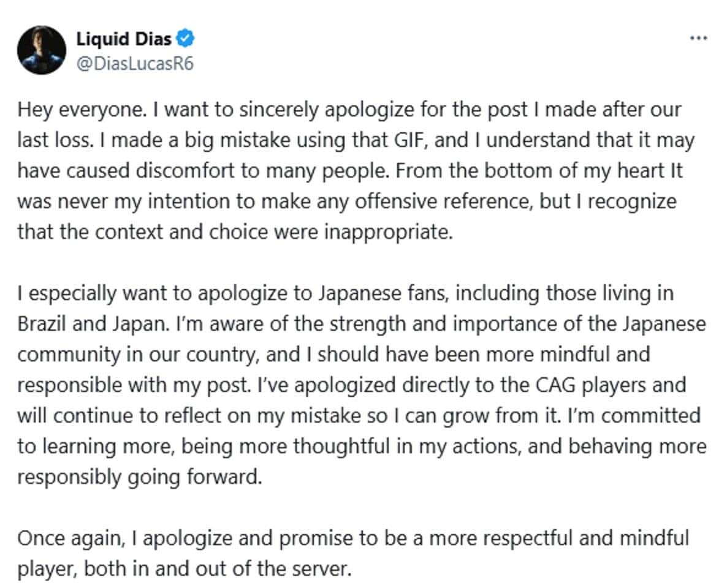Click "responsibly going forward" line

(139, 475)
